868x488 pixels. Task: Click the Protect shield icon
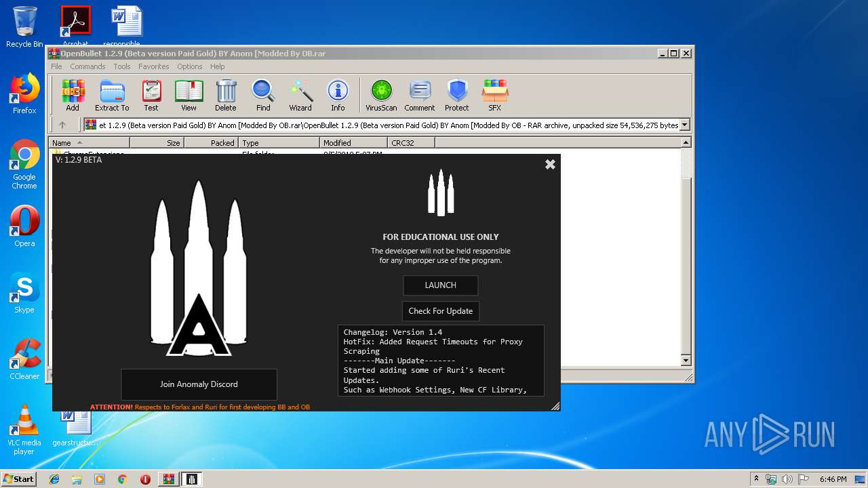pyautogui.click(x=457, y=96)
